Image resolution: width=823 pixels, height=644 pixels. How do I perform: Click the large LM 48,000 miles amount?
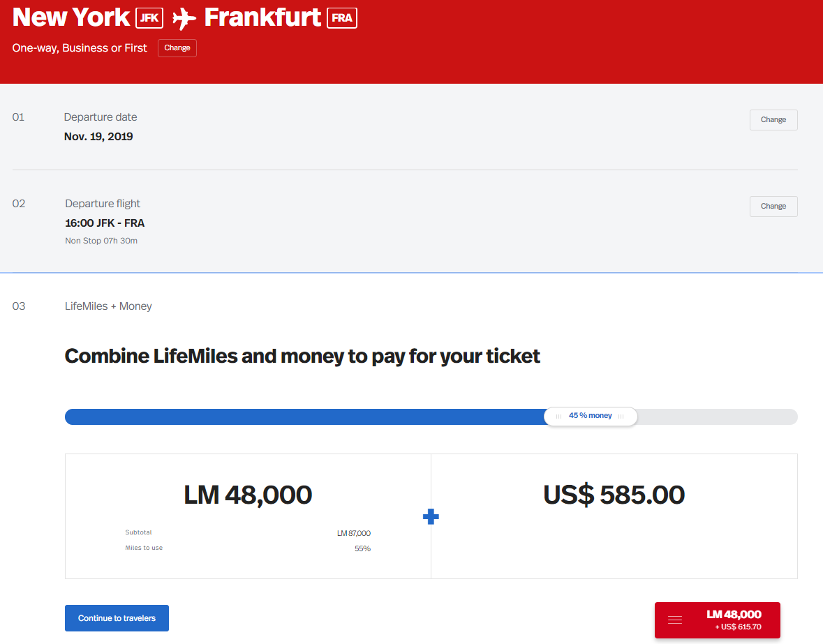pyautogui.click(x=248, y=495)
